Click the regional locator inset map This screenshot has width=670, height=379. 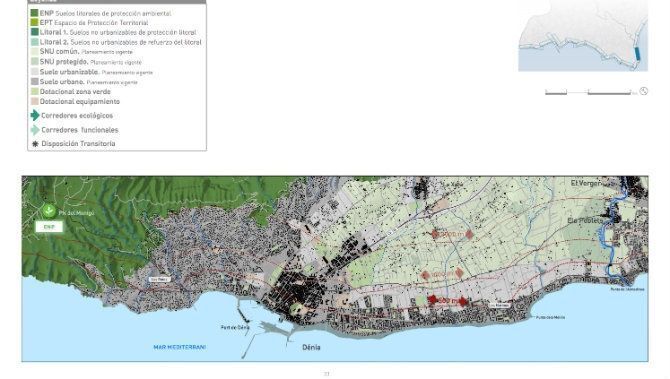(583, 35)
